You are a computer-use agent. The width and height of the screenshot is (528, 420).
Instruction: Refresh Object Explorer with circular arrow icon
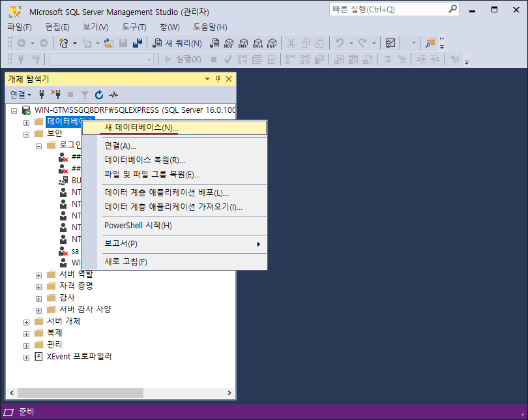pyautogui.click(x=98, y=95)
